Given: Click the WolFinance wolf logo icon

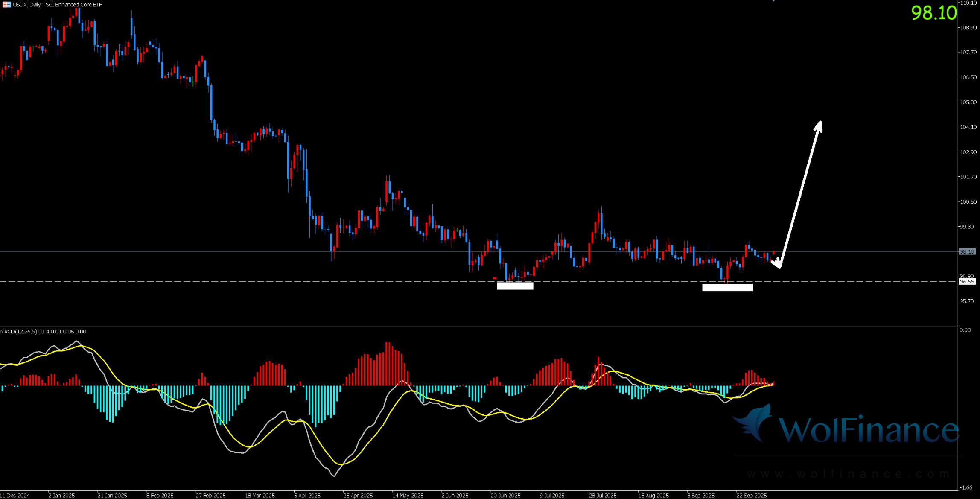Looking at the screenshot, I should coord(755,423).
